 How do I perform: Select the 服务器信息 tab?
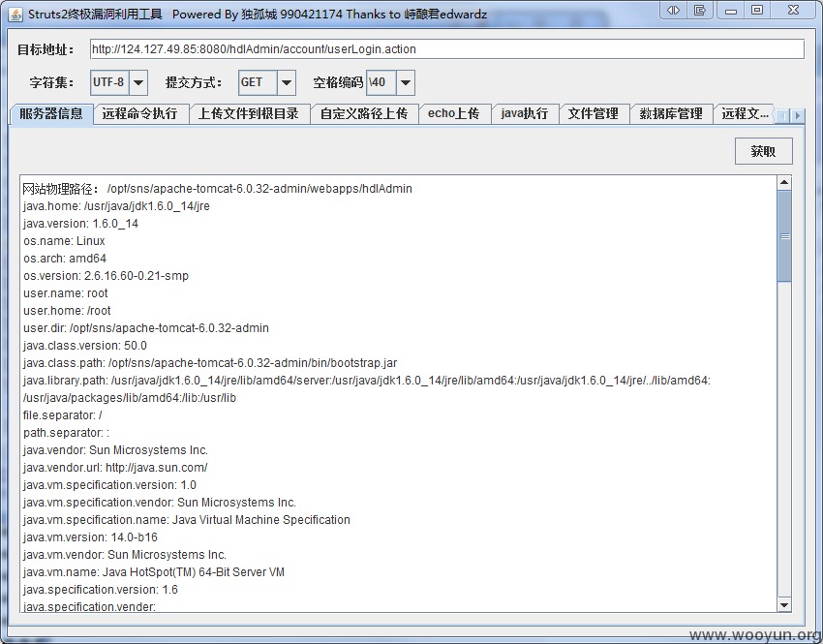click(51, 113)
